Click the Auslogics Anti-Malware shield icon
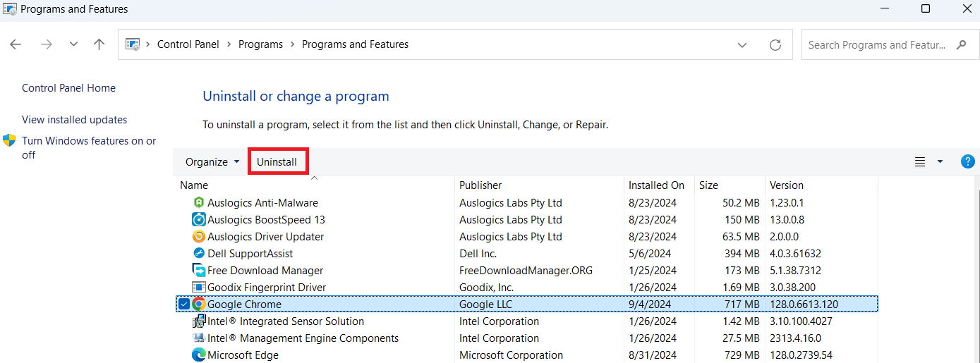980x363 pixels. pos(198,203)
